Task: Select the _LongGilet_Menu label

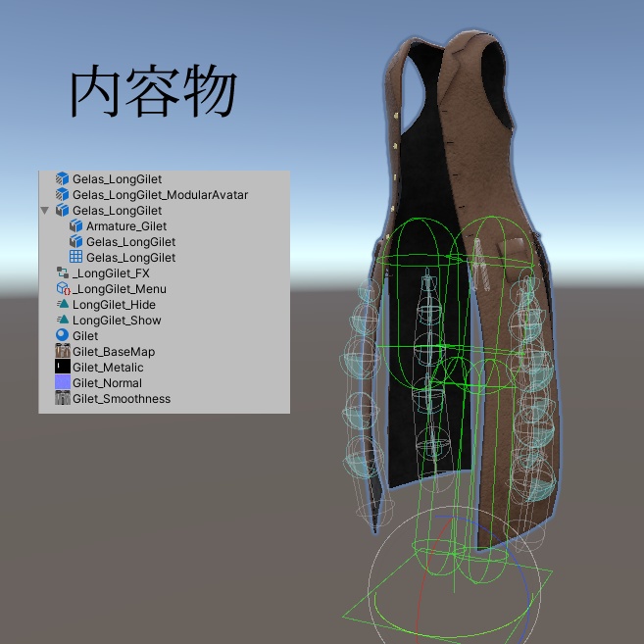Action: [120, 289]
